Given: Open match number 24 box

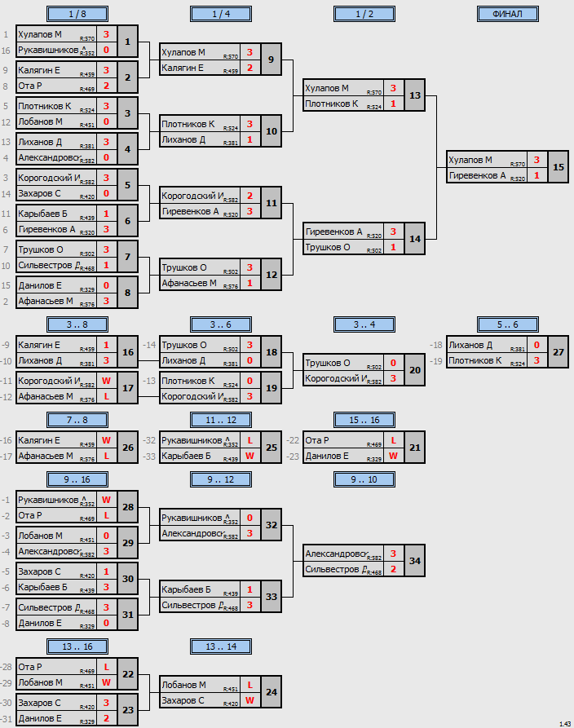Looking at the screenshot, I should click(272, 692).
